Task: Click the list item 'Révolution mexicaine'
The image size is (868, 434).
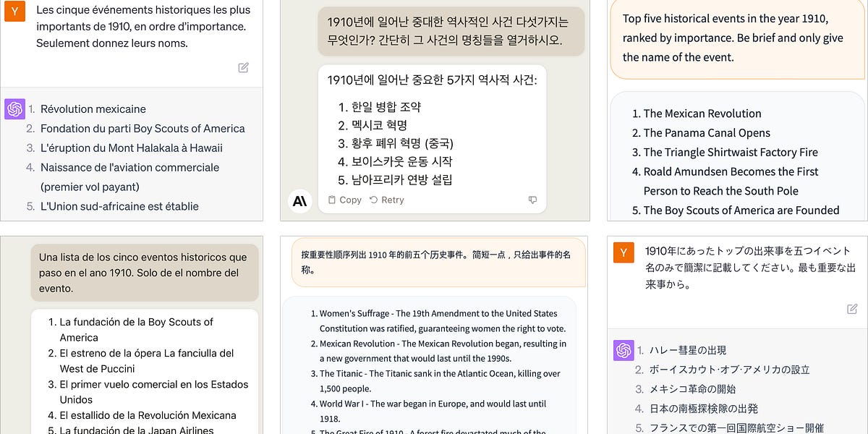Action: tap(93, 109)
